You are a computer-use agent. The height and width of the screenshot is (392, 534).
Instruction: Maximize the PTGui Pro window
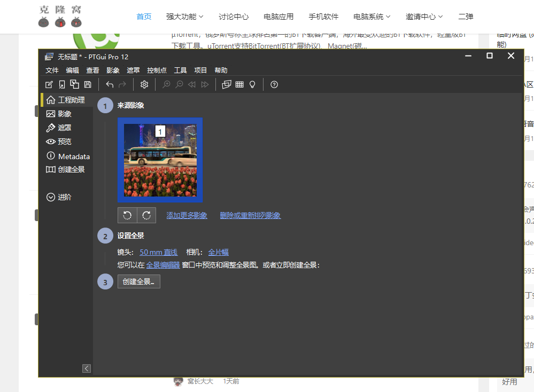click(490, 56)
